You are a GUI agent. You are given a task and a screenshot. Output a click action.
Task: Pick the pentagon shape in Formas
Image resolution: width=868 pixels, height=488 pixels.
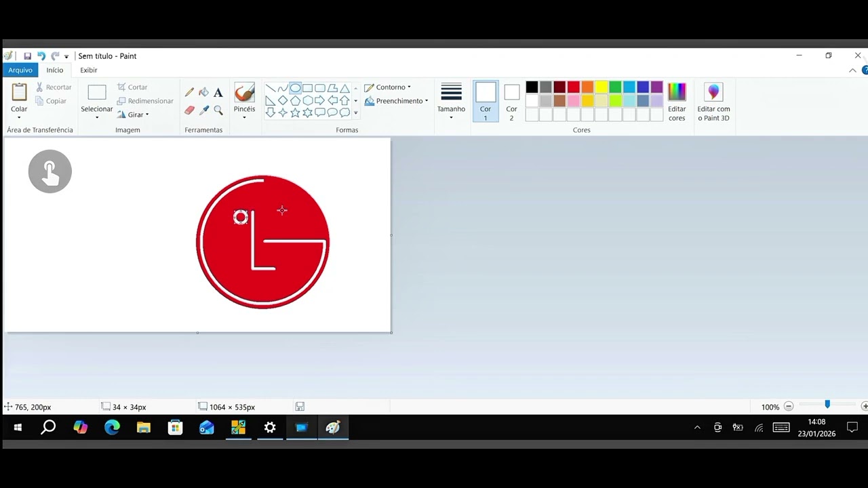[295, 100]
